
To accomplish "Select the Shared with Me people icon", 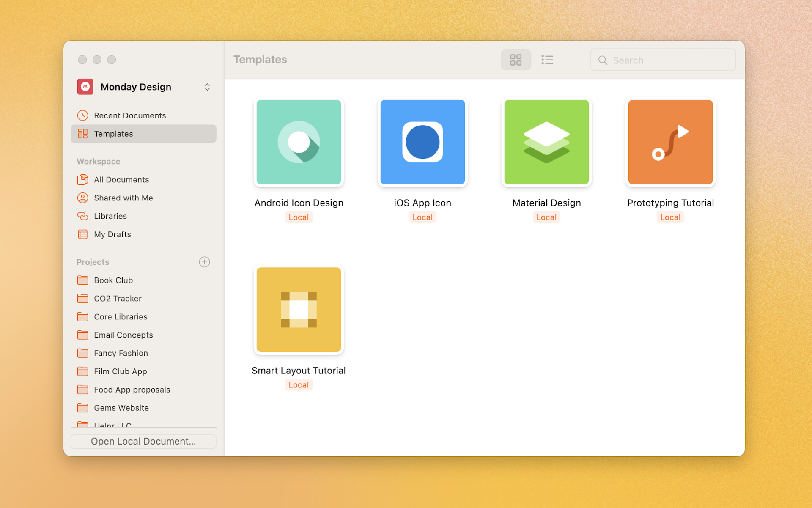I will click(x=83, y=198).
